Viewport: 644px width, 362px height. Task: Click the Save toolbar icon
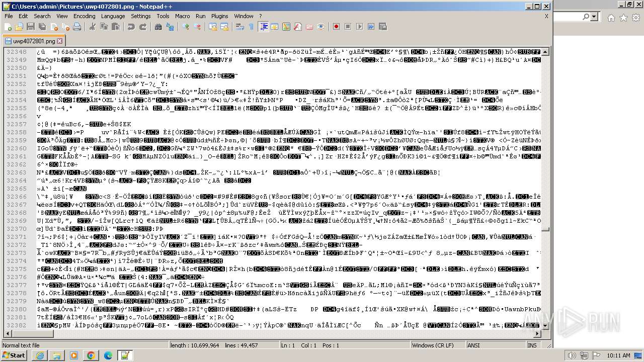coord(30,27)
